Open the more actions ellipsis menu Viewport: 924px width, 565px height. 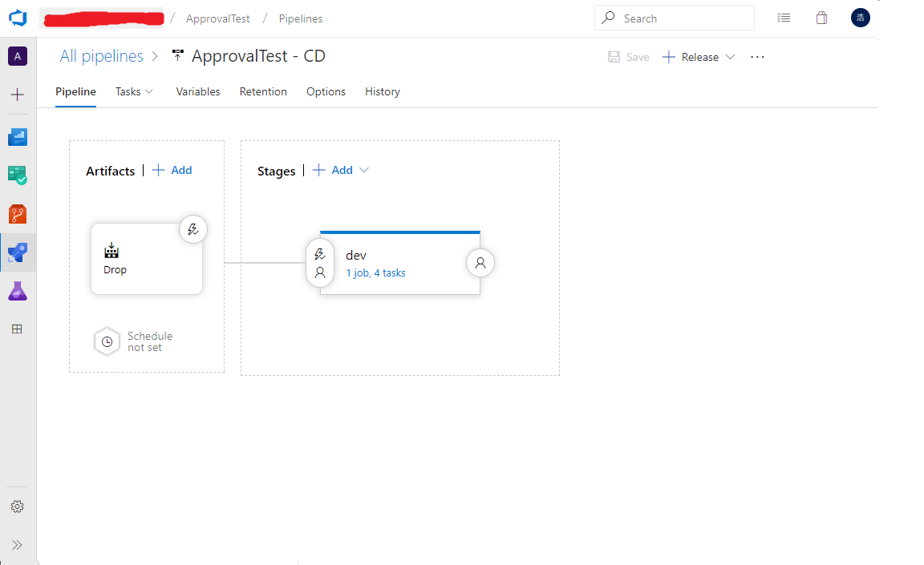pyautogui.click(x=757, y=57)
